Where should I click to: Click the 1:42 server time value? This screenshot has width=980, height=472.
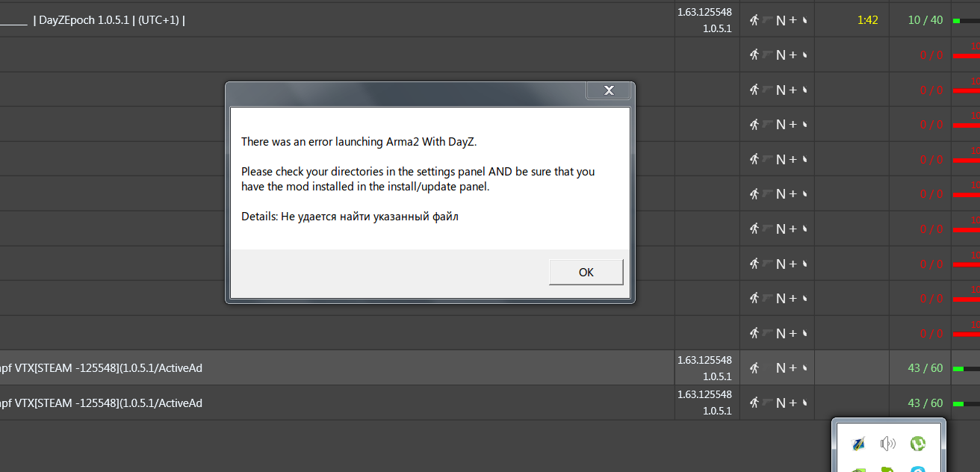click(867, 20)
